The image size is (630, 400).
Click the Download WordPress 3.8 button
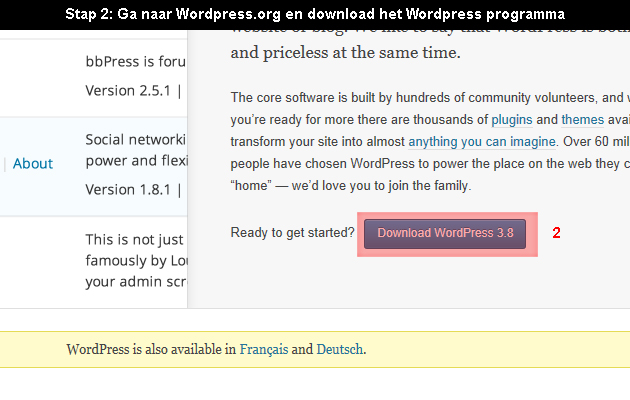[445, 234]
